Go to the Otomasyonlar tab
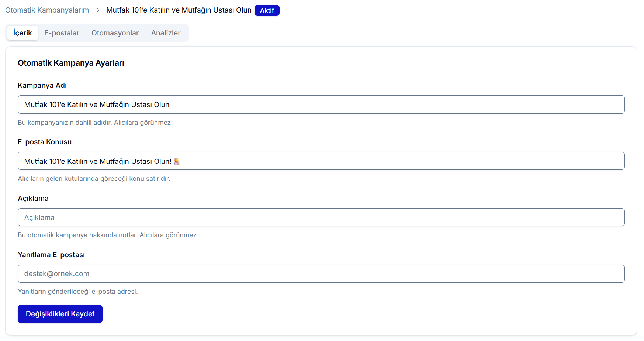This screenshot has width=644, height=341. [115, 33]
